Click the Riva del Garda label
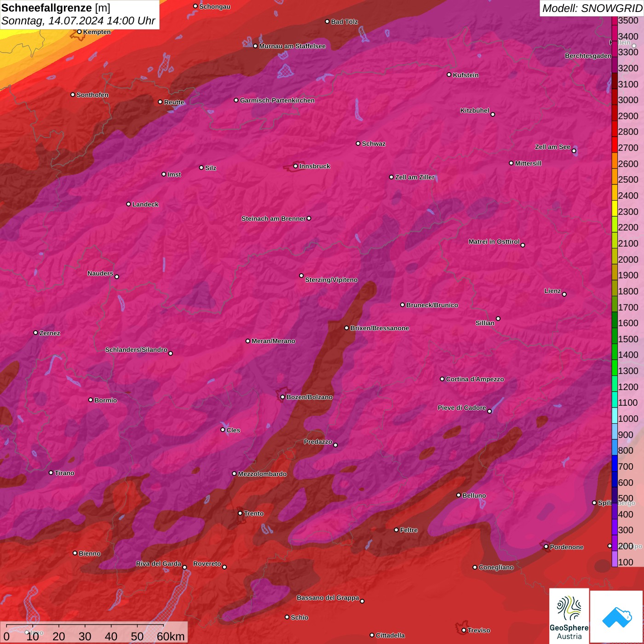This screenshot has height=644, width=644. [x=159, y=563]
